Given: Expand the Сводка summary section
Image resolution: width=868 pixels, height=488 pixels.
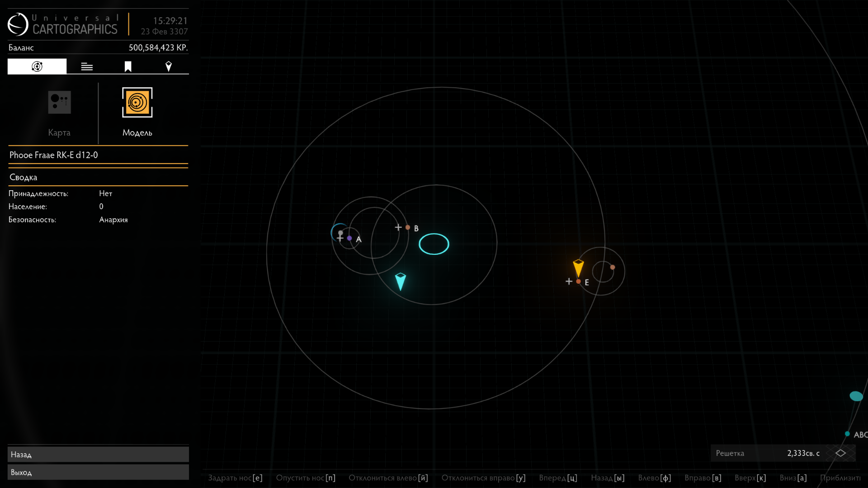Looking at the screenshot, I should [98, 177].
